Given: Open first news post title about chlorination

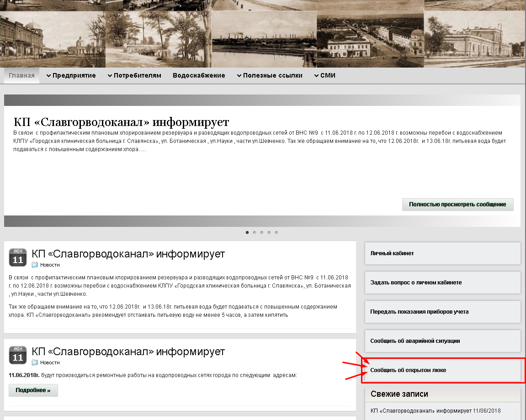Looking at the screenshot, I should point(128,254).
